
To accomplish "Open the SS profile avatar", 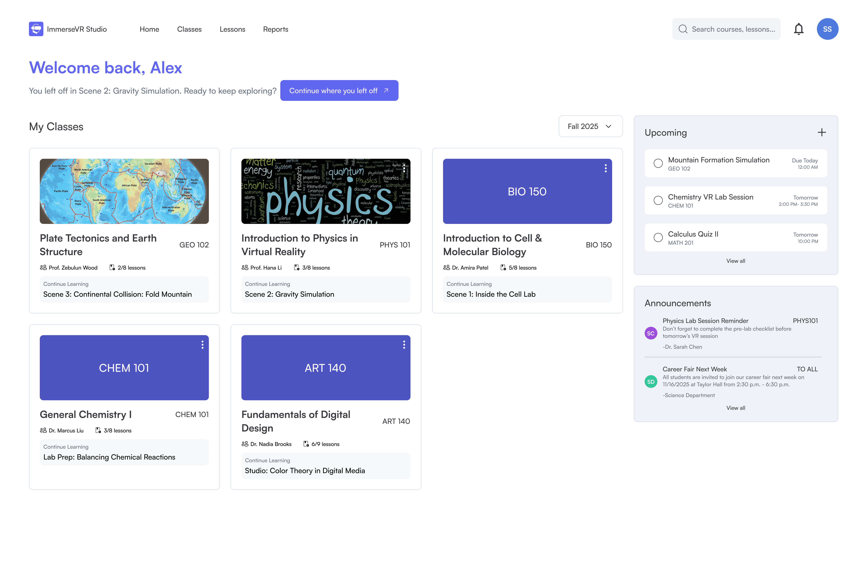I will [827, 29].
